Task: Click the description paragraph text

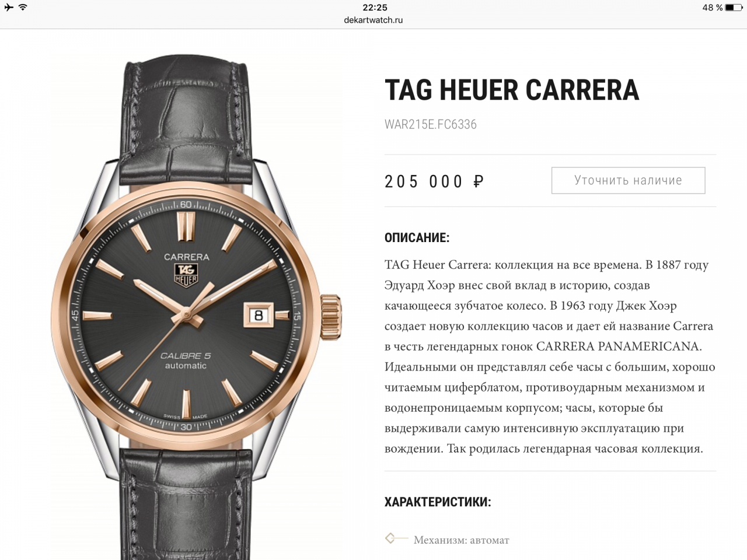Action: (550, 356)
